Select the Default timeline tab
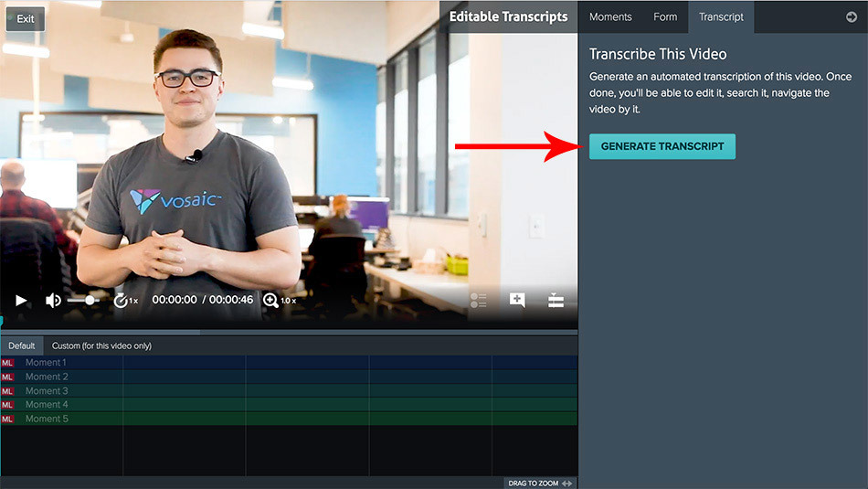The height and width of the screenshot is (489, 868). [22, 345]
